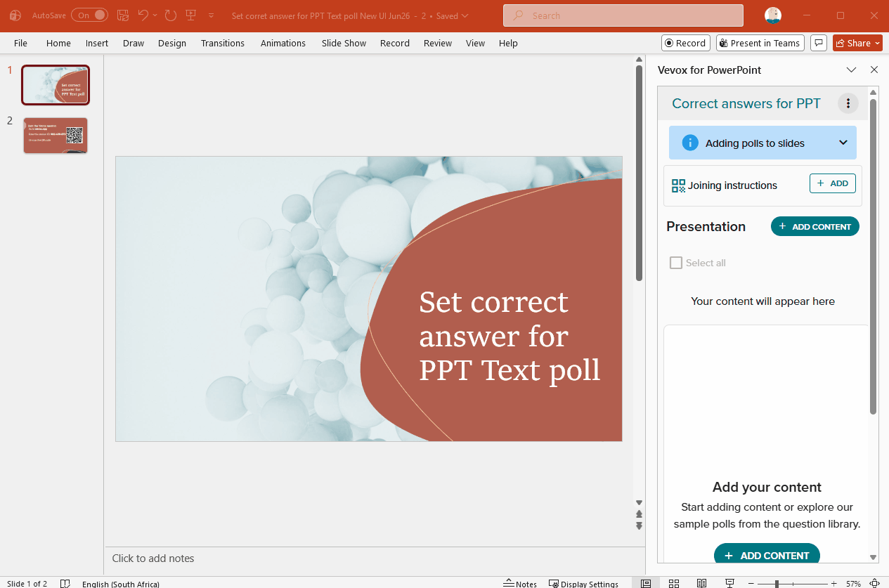Image resolution: width=889 pixels, height=588 pixels.
Task: Go to next slide arrow icon
Action: (639, 525)
